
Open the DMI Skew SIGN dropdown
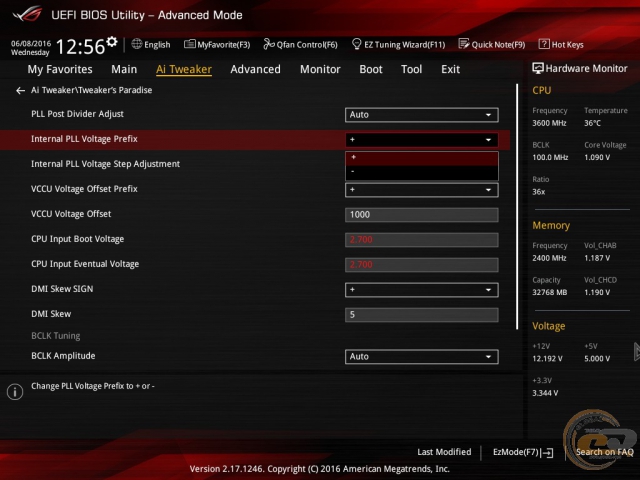pos(422,290)
